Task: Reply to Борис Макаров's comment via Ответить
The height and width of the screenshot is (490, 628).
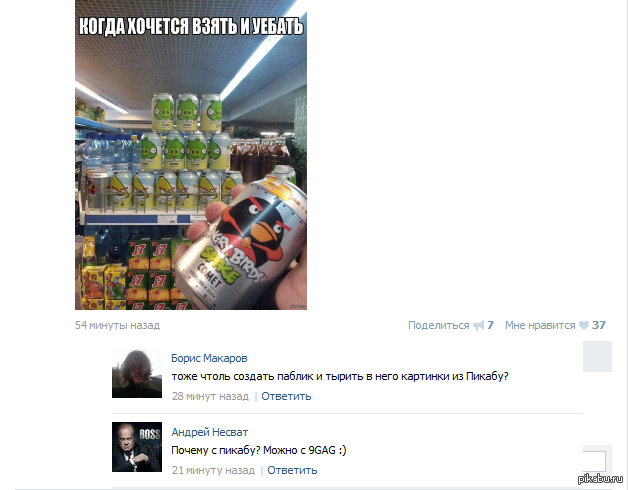Action: (286, 396)
